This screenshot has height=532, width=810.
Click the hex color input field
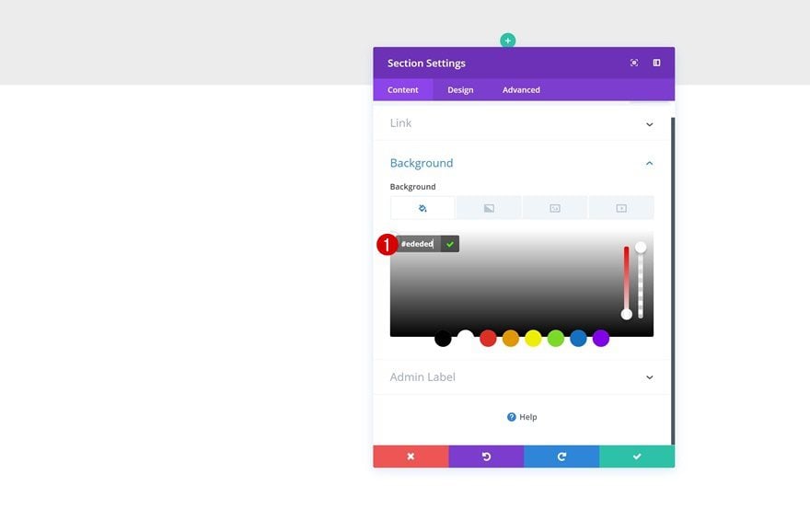[x=418, y=244]
